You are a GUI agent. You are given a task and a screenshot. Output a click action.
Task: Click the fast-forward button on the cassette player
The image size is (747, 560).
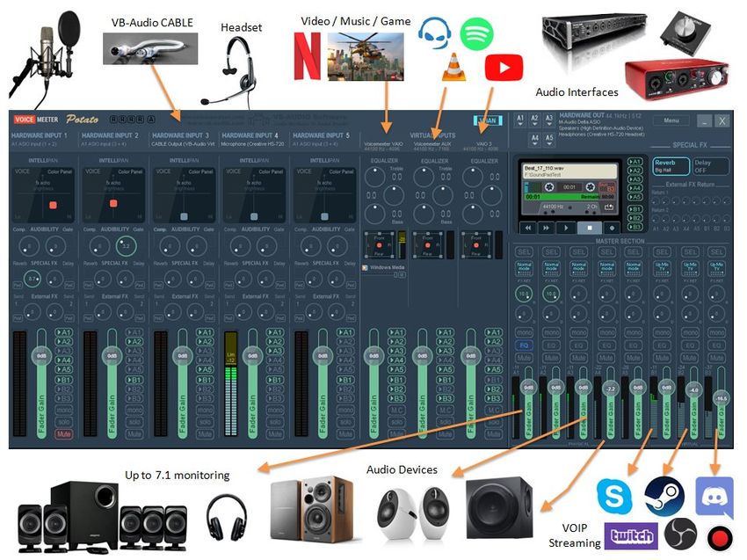[x=546, y=228]
